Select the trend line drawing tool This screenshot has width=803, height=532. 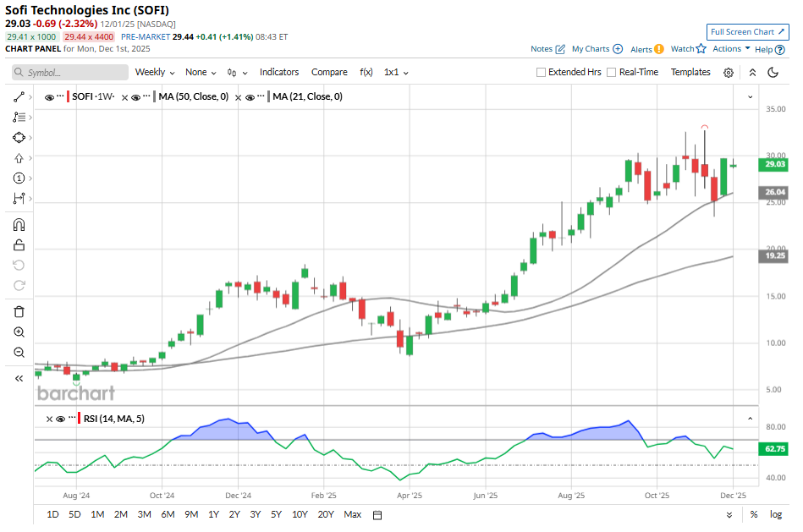pos(19,96)
